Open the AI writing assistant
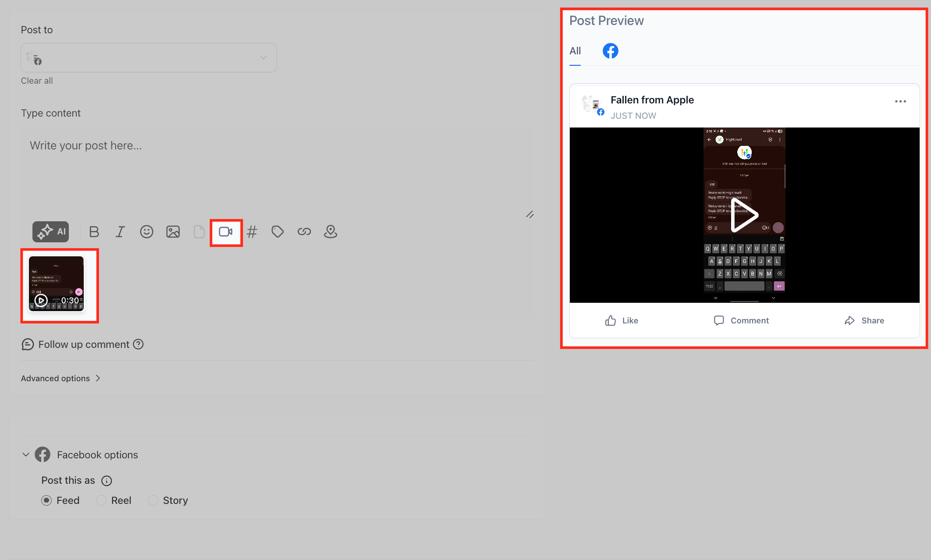Viewport: 931px width, 560px height. 50,232
